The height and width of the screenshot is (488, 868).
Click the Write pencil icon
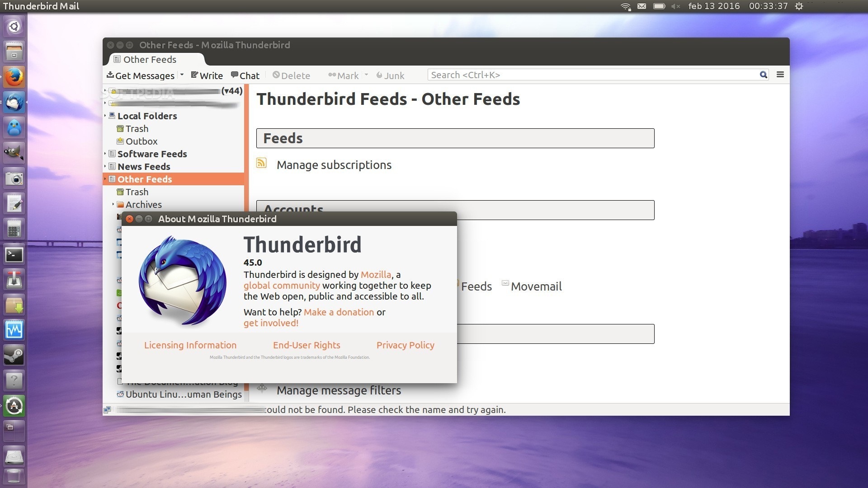(194, 75)
